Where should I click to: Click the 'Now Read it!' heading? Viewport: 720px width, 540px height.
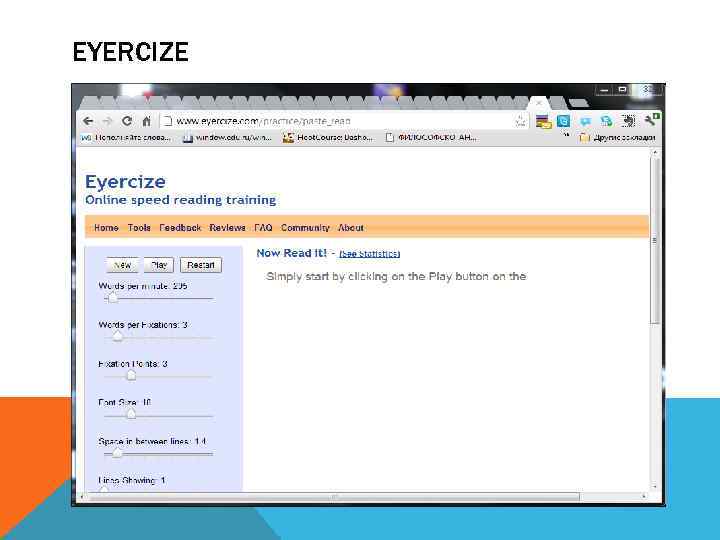(292, 253)
